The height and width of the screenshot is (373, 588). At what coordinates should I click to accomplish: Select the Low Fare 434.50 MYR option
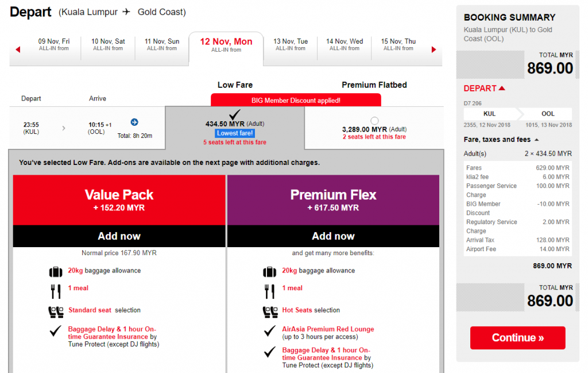tap(234, 124)
